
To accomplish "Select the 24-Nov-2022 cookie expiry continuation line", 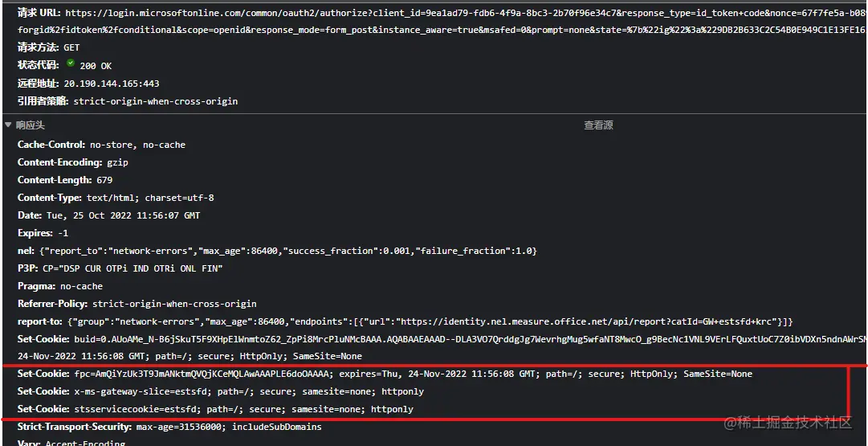I will click(189, 356).
